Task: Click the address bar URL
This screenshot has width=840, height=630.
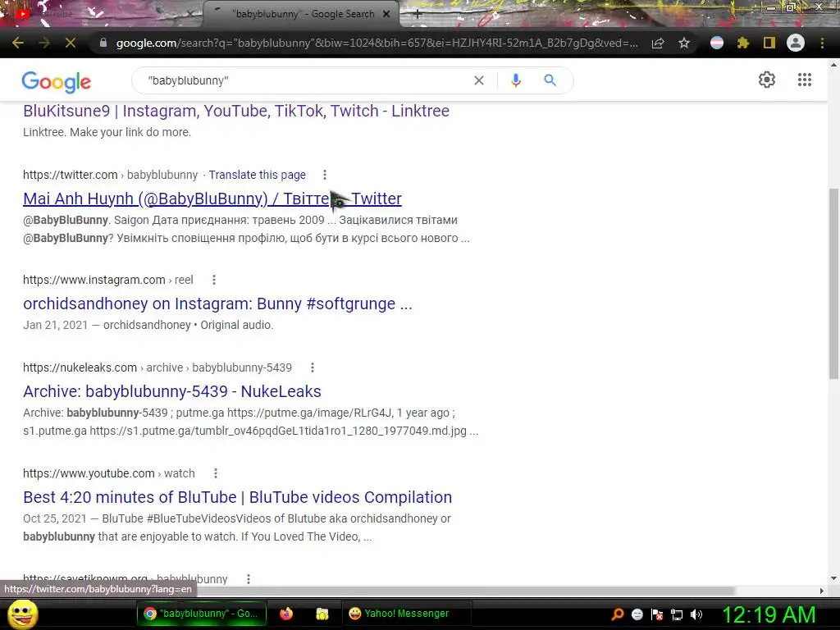Action: click(x=377, y=43)
